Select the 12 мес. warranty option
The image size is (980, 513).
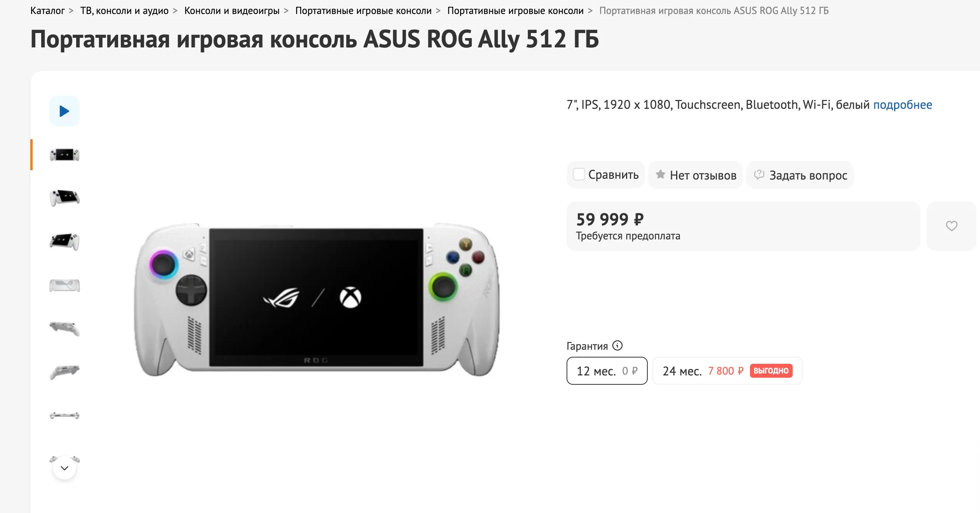607,371
